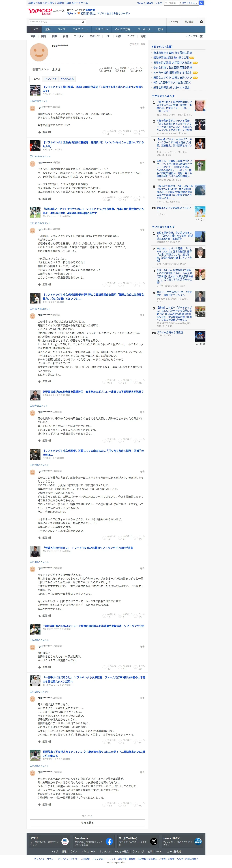Click the ログイン link
Screen dimensions: 232x868
(x=71, y=14)
